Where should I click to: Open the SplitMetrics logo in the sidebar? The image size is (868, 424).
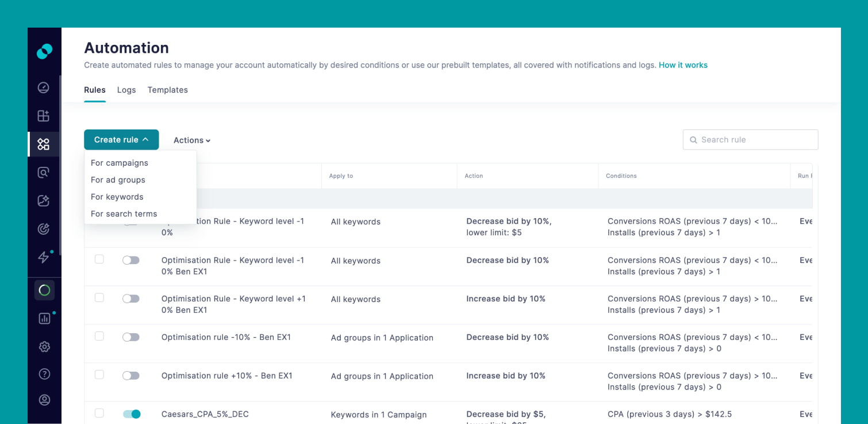pyautogui.click(x=44, y=51)
